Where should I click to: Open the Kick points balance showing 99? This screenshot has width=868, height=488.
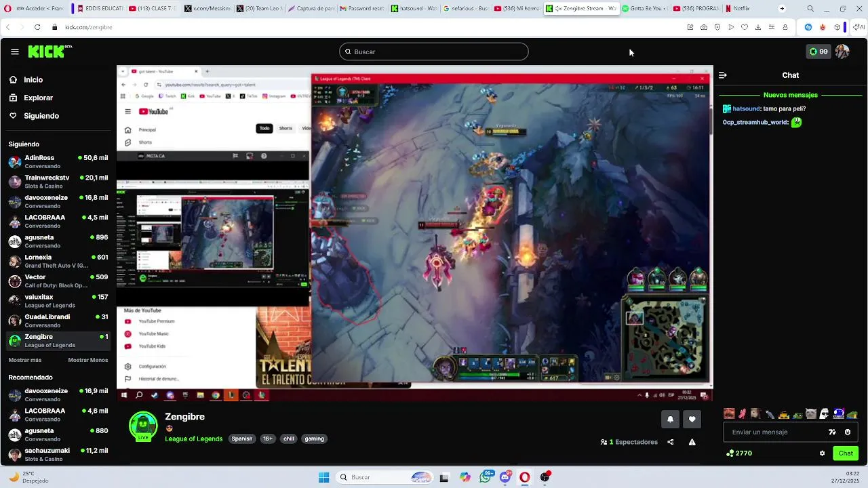818,52
